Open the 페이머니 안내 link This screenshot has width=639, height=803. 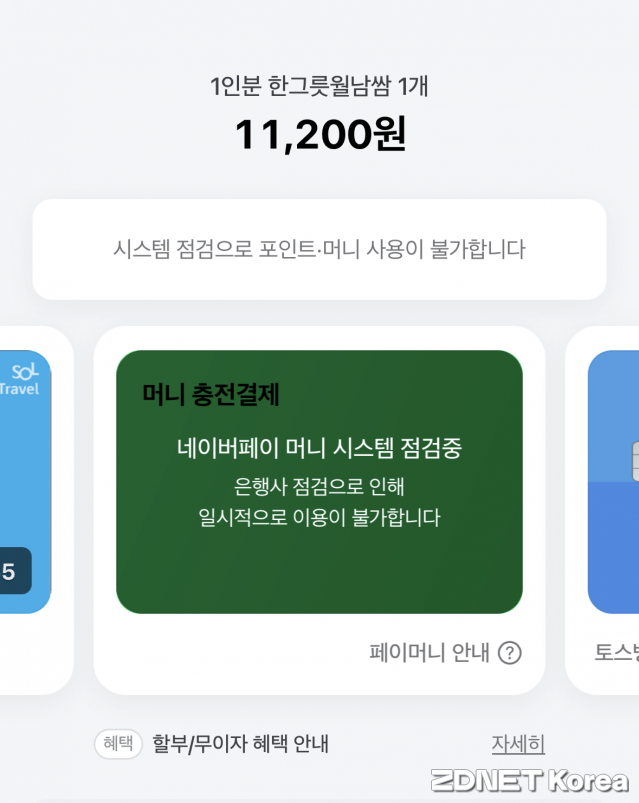(429, 653)
